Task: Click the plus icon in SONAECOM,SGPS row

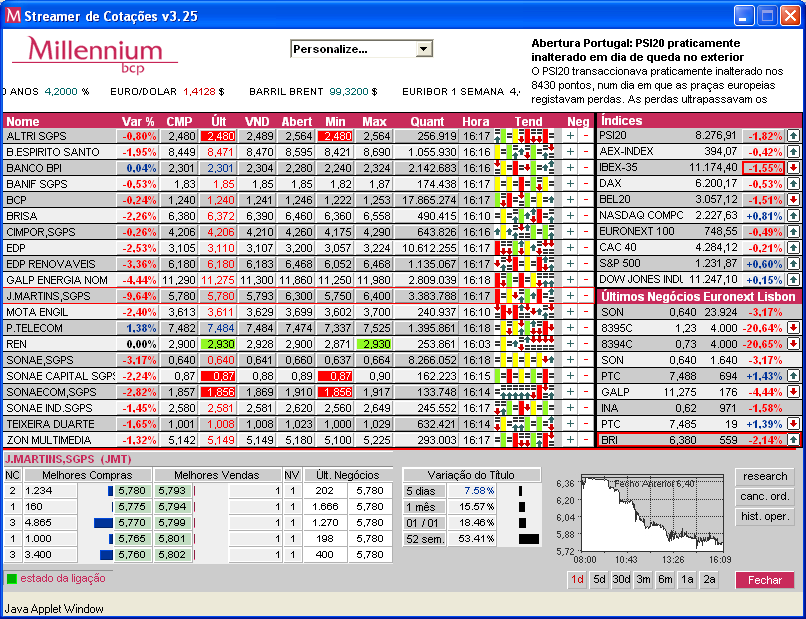Action: (570, 392)
